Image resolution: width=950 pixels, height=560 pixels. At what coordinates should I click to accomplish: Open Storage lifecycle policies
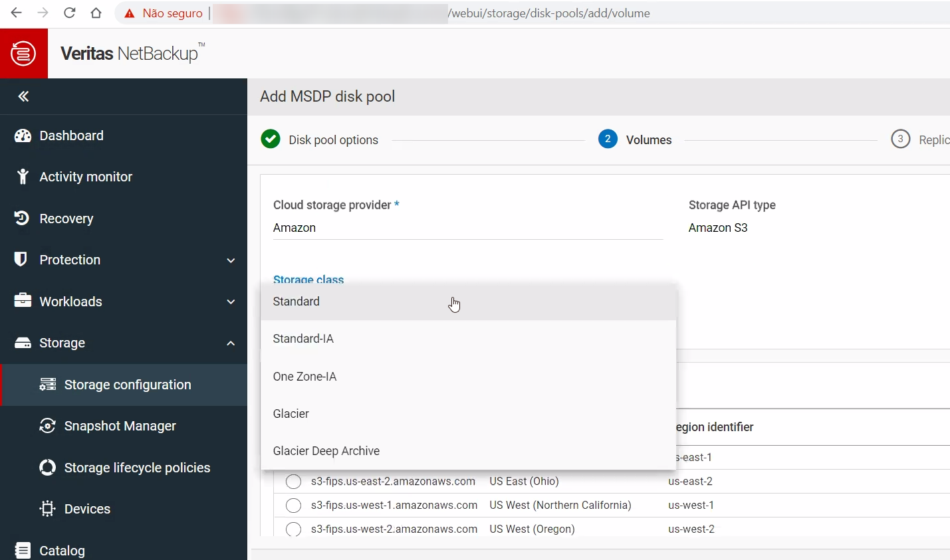point(137,468)
